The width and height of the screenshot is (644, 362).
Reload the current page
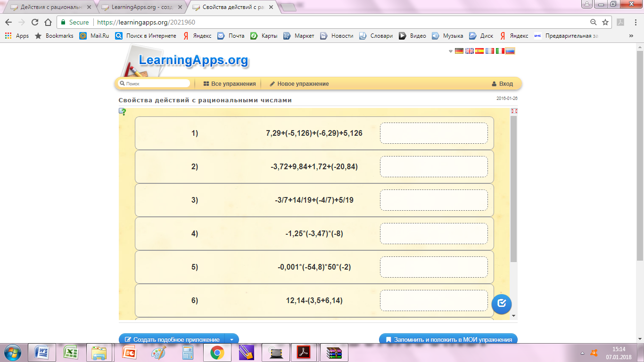click(x=34, y=22)
